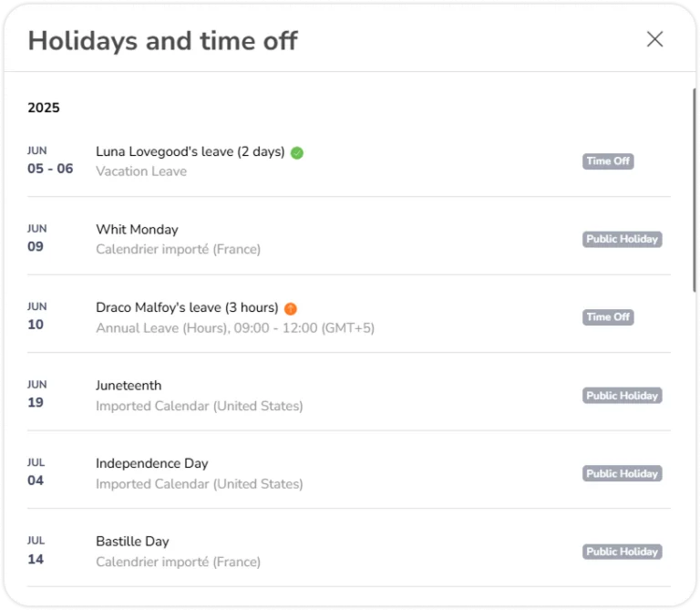Select the Independence Day entry
Screen dimensions: 700x610
tap(349, 474)
